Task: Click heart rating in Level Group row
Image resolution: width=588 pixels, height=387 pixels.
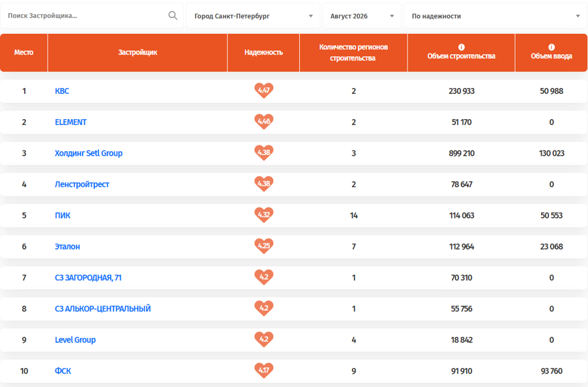Action: click(x=263, y=339)
